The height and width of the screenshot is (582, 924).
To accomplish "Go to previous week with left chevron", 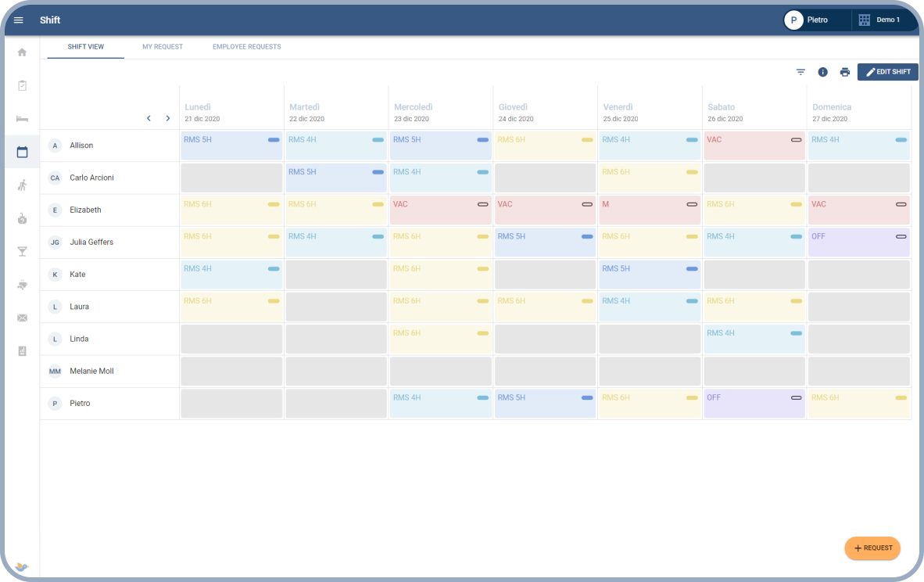I will pyautogui.click(x=149, y=118).
